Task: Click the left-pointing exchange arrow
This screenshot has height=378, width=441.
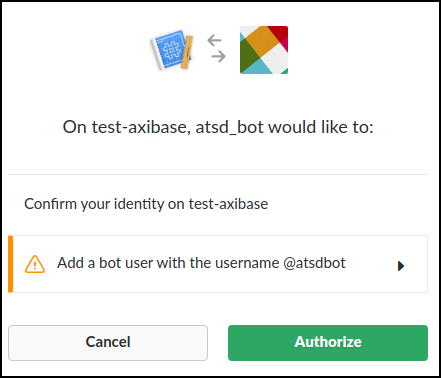Action: 214,40
